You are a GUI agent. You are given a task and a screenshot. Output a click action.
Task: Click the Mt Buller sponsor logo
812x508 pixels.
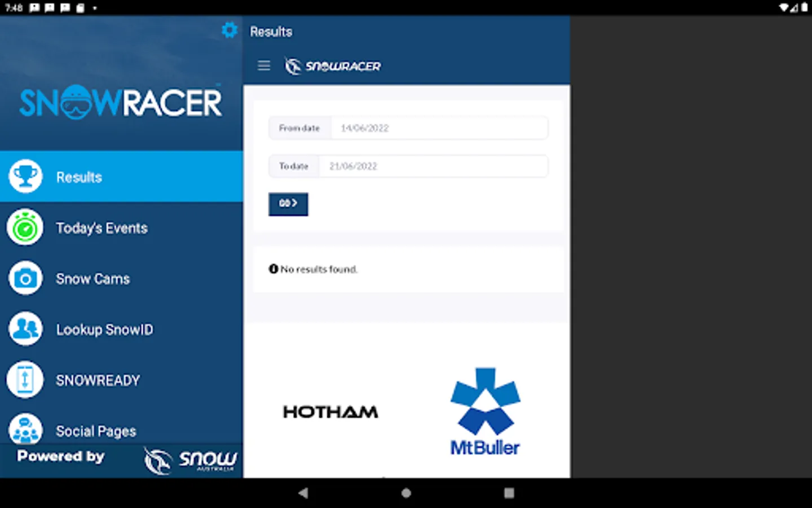tap(485, 412)
